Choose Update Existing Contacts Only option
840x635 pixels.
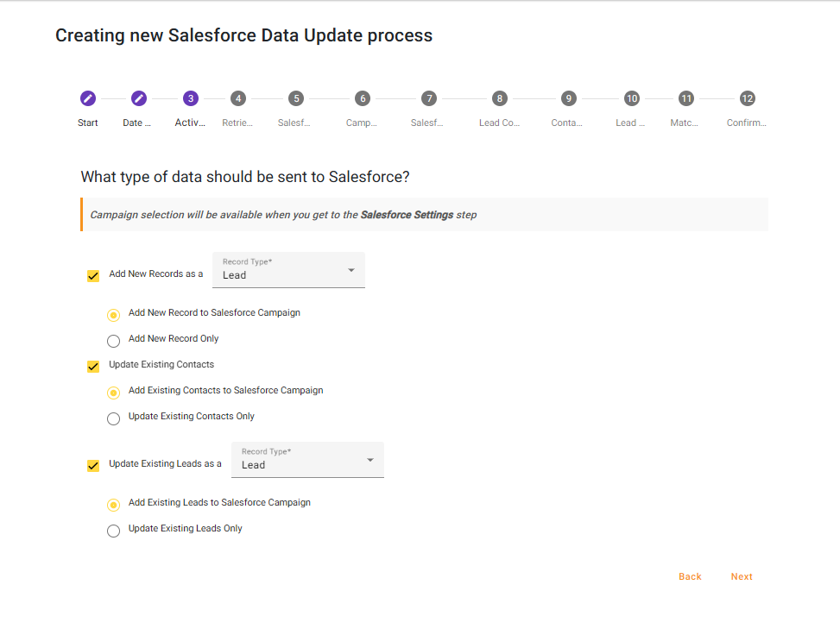tap(113, 418)
